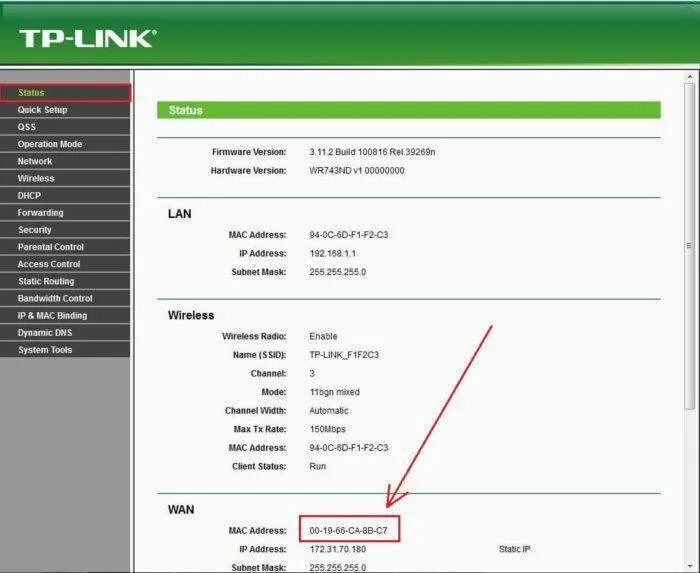Click the scrollbar up arrow
The height and width of the screenshot is (573, 700).
[x=690, y=77]
